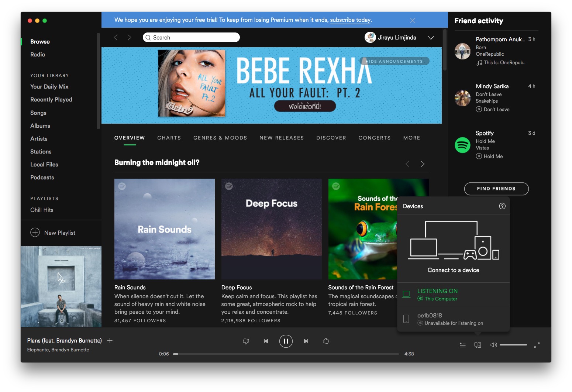The image size is (572, 392).
Task: Click the Search field
Action: (x=191, y=37)
